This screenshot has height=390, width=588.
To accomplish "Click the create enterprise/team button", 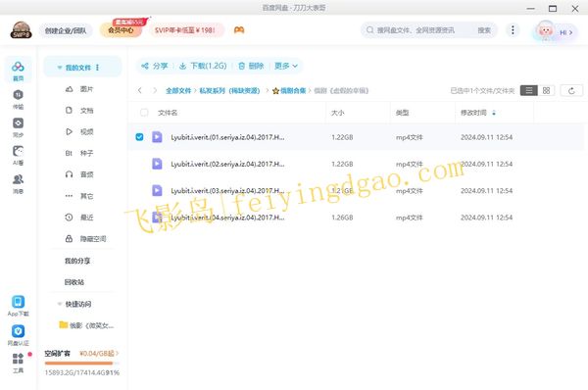I will tap(66, 30).
